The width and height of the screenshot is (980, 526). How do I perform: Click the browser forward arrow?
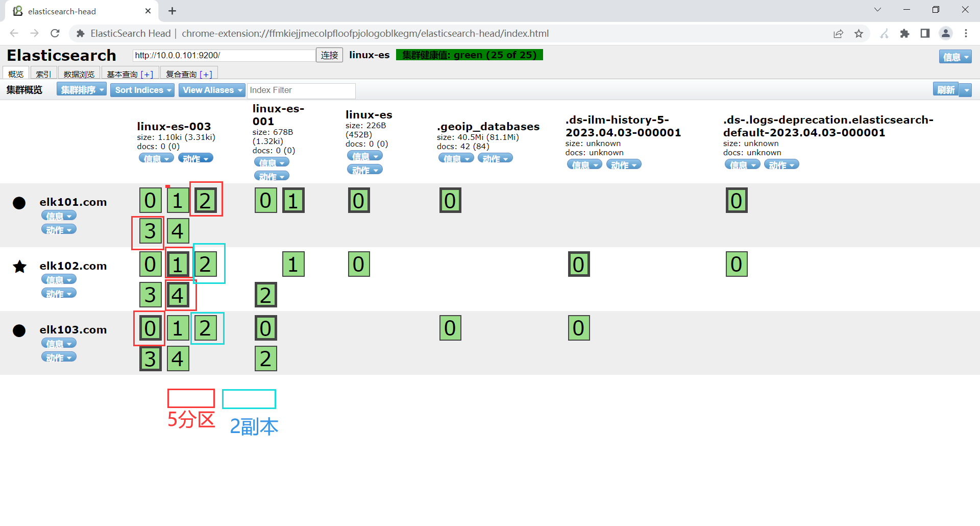pyautogui.click(x=34, y=33)
